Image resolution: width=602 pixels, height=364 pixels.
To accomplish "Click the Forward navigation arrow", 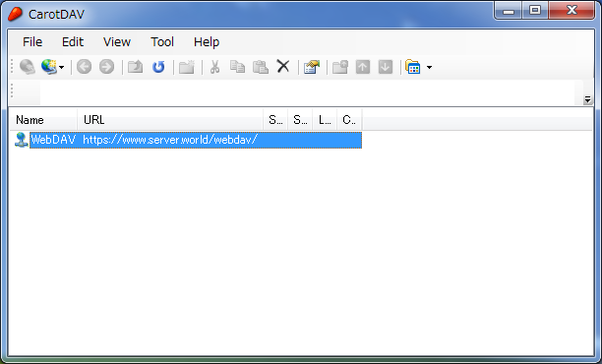I will tap(106, 67).
